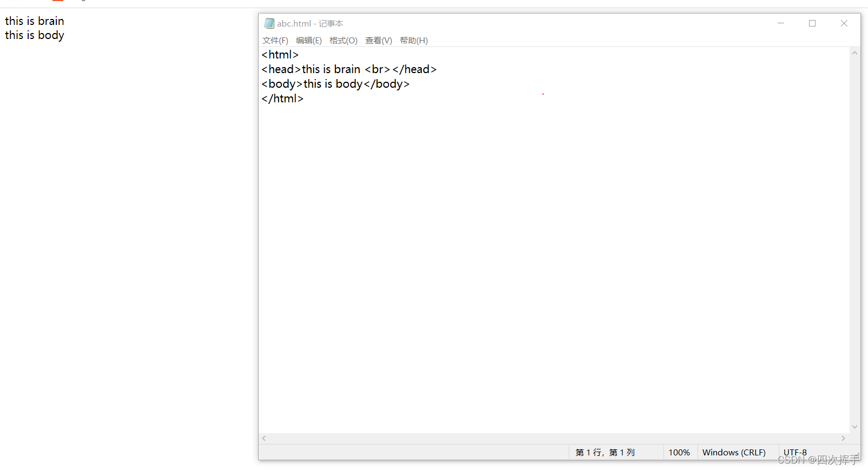Place cursor in the <html> line
Image resolution: width=868 pixels, height=470 pixels.
[x=280, y=55]
